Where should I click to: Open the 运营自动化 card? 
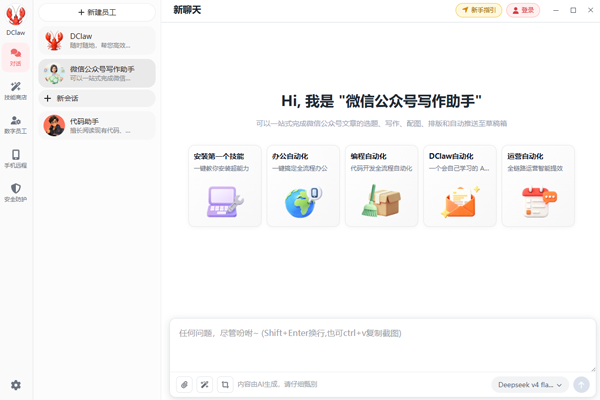[x=538, y=186]
